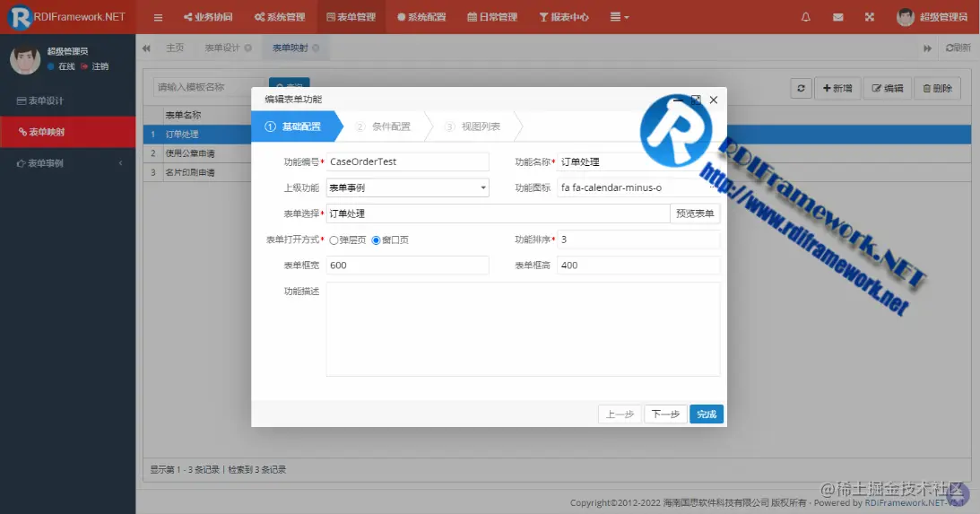Click the 表单选择 input field
Image resolution: width=980 pixels, height=514 pixels.
pos(499,213)
